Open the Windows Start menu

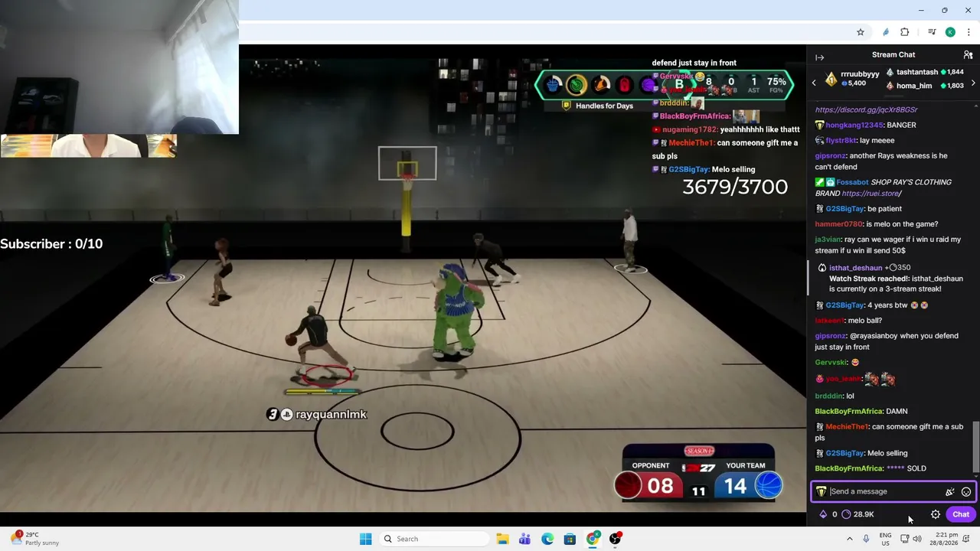[x=365, y=539]
